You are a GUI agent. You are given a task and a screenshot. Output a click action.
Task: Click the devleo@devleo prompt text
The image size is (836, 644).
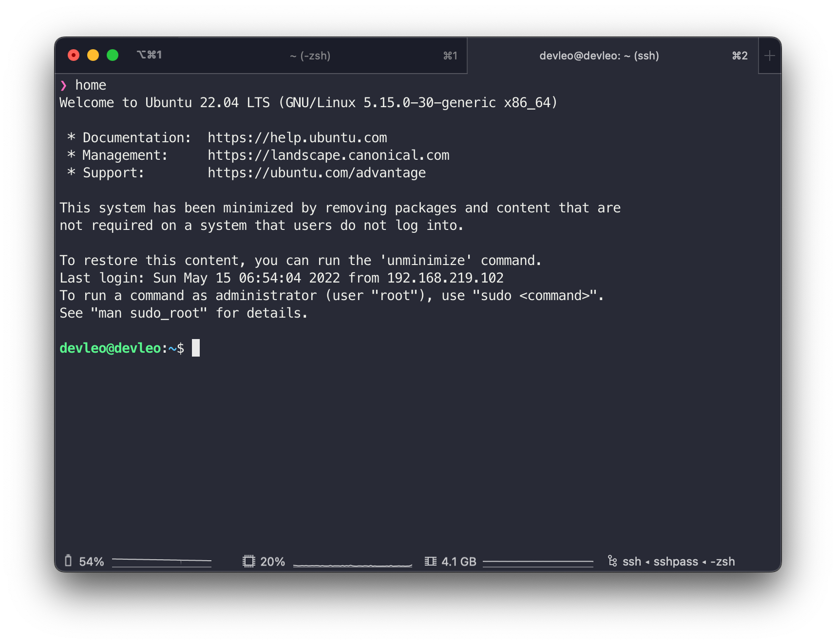110,348
